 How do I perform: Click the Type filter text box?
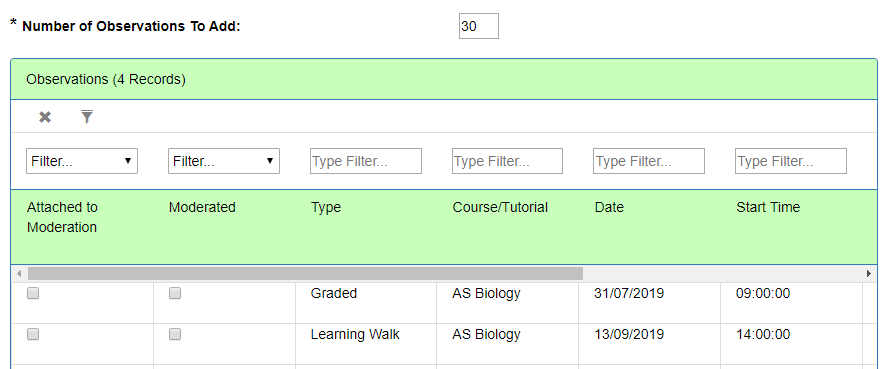[x=366, y=161]
